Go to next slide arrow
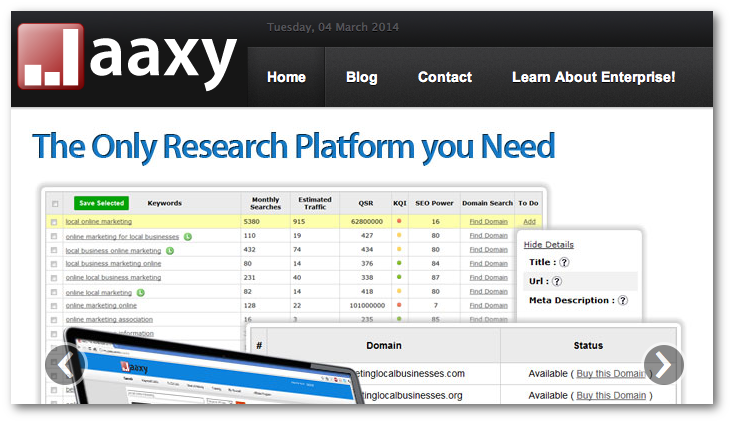Screen dimensions: 732x423 coord(663,365)
